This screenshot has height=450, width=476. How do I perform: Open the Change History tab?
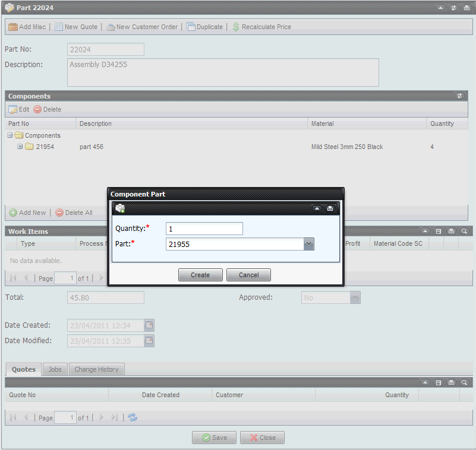[96, 369]
